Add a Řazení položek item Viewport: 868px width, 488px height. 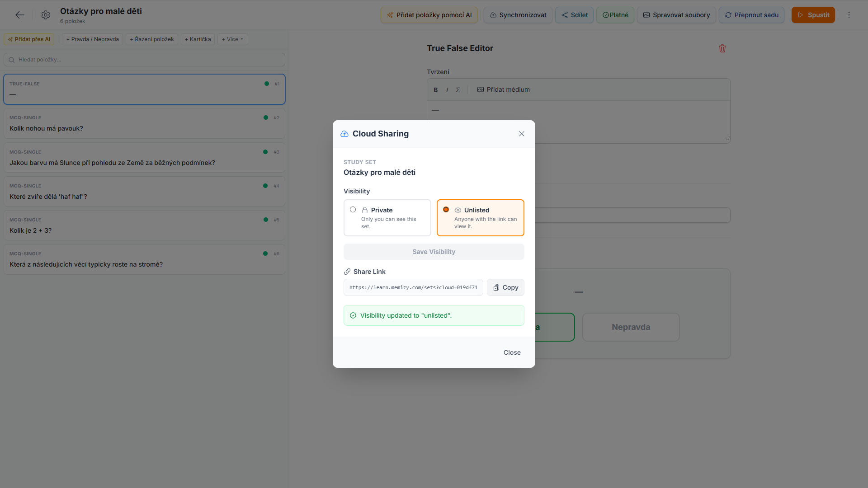point(152,39)
